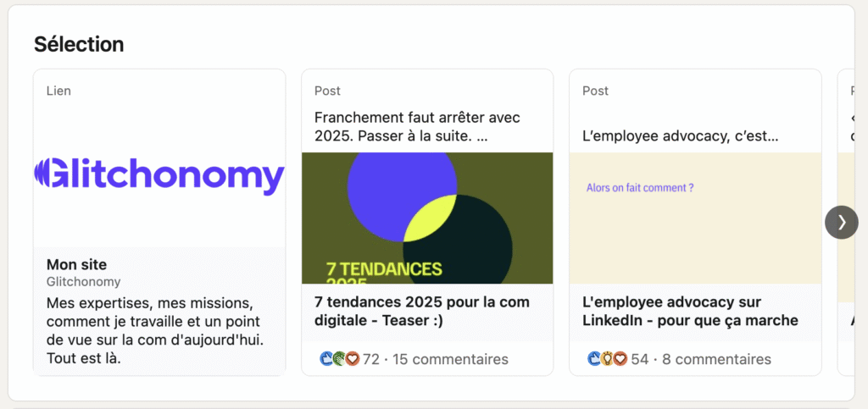Click the blue like reaction on 7 tendances post
868x409 pixels.
point(326,359)
